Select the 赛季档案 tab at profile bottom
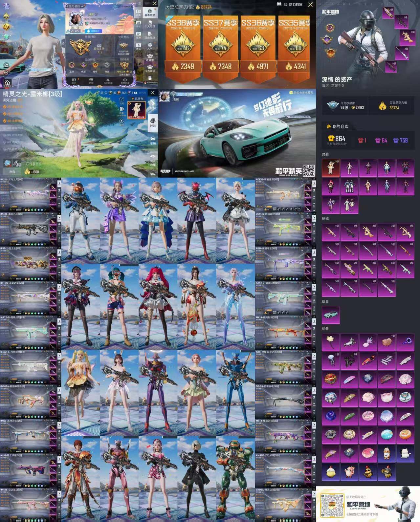The height and width of the screenshot is (522, 420). pos(125,81)
